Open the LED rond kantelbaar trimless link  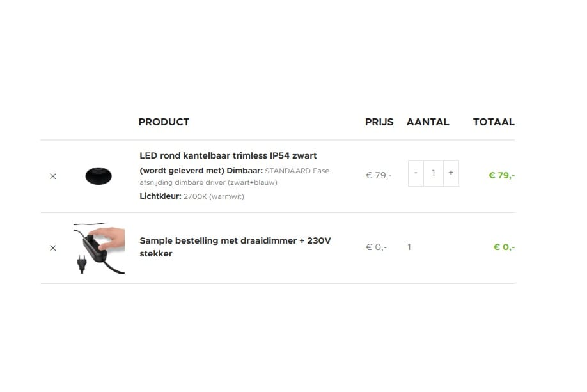(228, 155)
